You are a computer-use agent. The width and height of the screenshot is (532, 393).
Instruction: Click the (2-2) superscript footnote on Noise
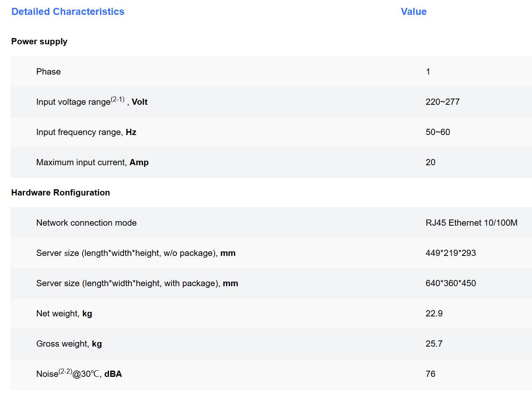[x=65, y=371]
